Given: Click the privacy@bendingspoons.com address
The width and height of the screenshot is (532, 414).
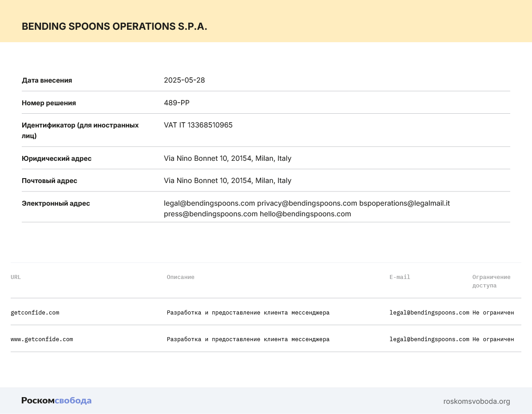Looking at the screenshot, I should [x=307, y=203].
